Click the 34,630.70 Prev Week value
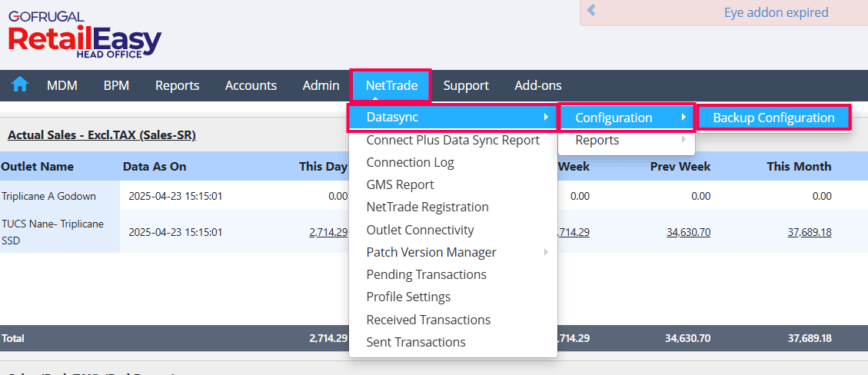This screenshot has width=868, height=375. click(688, 231)
